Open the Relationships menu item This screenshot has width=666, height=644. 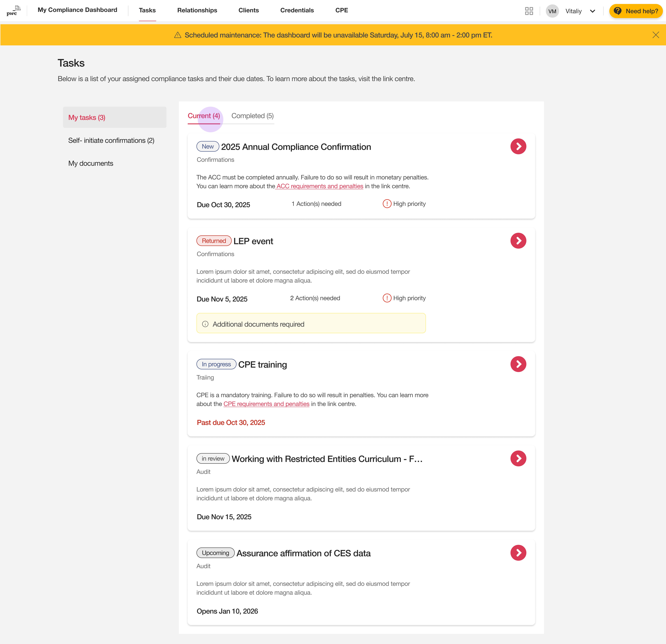[x=197, y=10]
